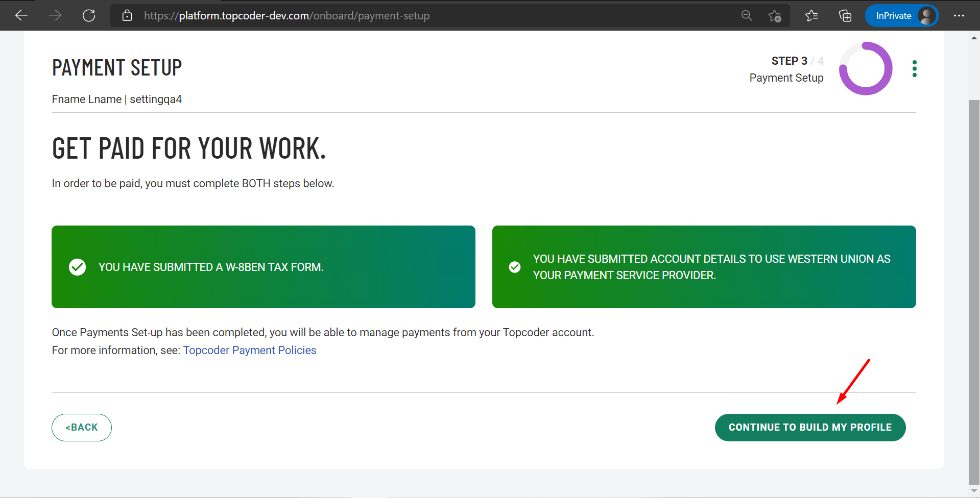Click the forward navigation arrow
The width and height of the screenshot is (980, 498).
[x=55, y=15]
